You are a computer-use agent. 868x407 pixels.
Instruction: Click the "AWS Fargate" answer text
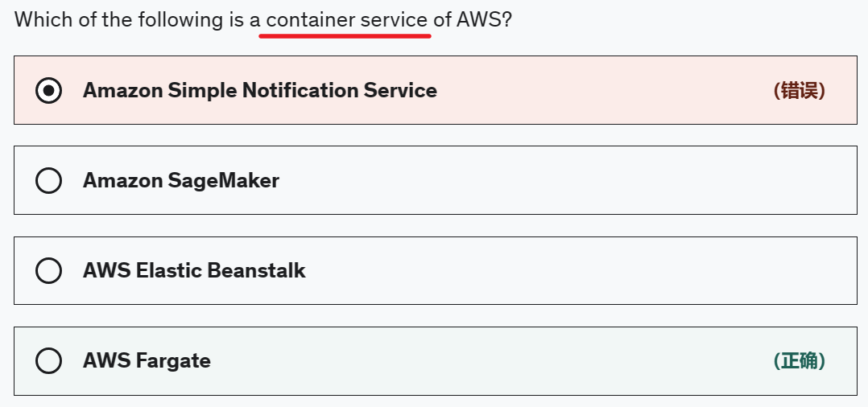click(x=147, y=360)
